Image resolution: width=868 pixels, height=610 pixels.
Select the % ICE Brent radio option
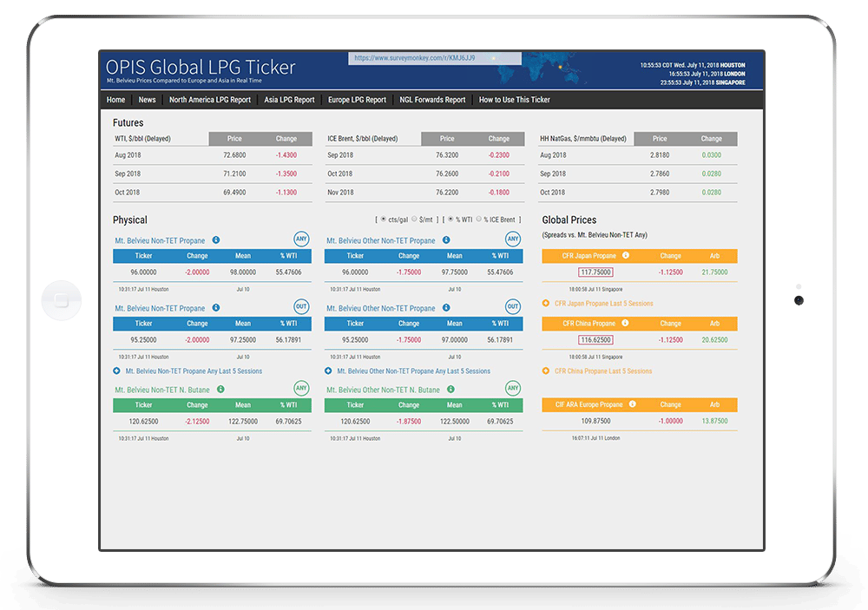(x=479, y=220)
